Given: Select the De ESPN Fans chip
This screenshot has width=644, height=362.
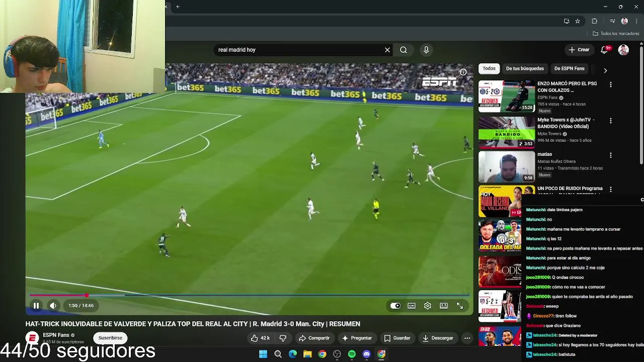Looking at the screenshot, I should pos(569,68).
